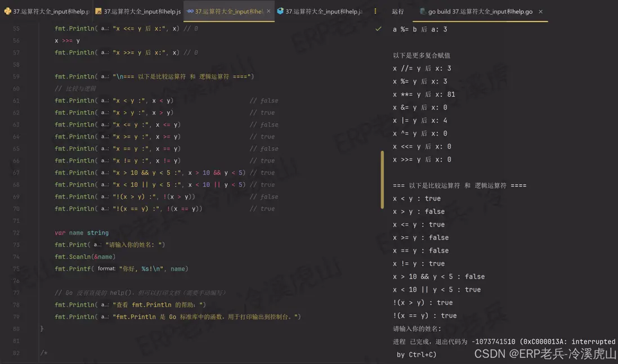618x364 pixels.
Task: Click output line 'x < 10 || y < 5 : true'
Action: (437, 289)
